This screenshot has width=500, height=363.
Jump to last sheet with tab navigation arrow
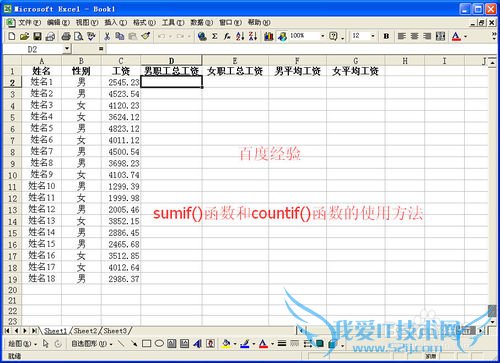[34, 331]
